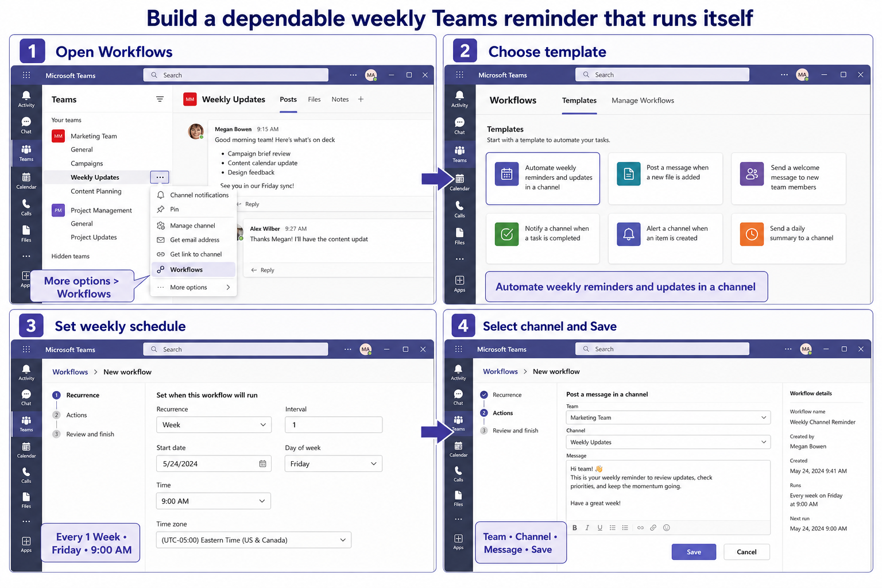
Task: Click the MA profile avatar in the step 2 window
Action: point(802,75)
